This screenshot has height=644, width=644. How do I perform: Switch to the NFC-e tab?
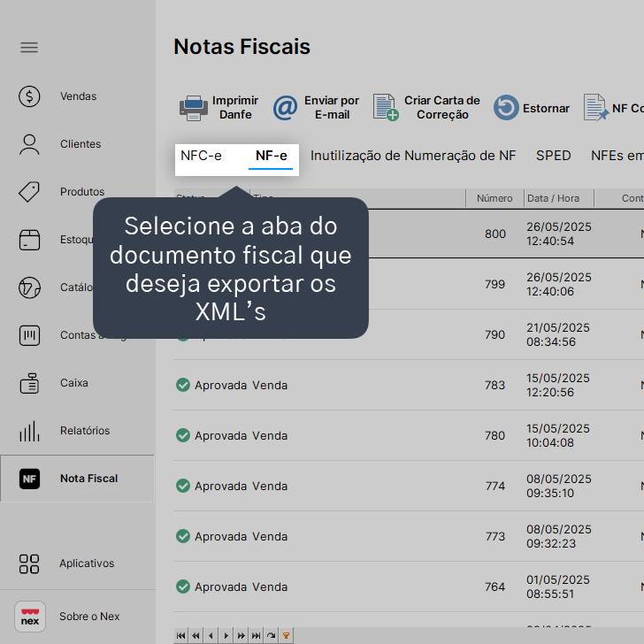pos(201,156)
